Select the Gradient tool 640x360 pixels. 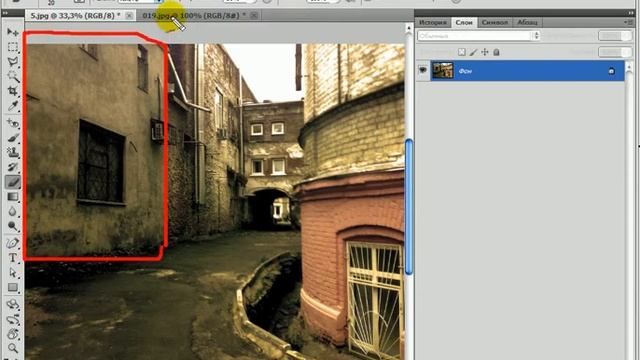(x=13, y=196)
